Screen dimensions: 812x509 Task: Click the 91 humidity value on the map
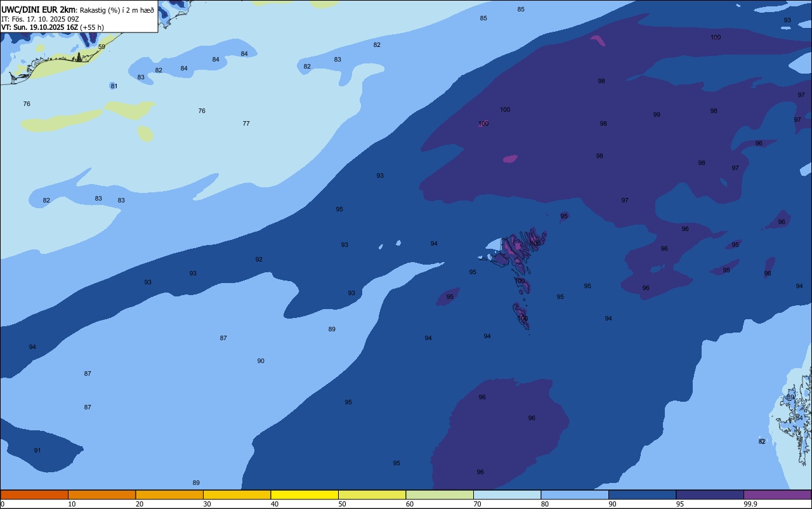[x=37, y=451]
